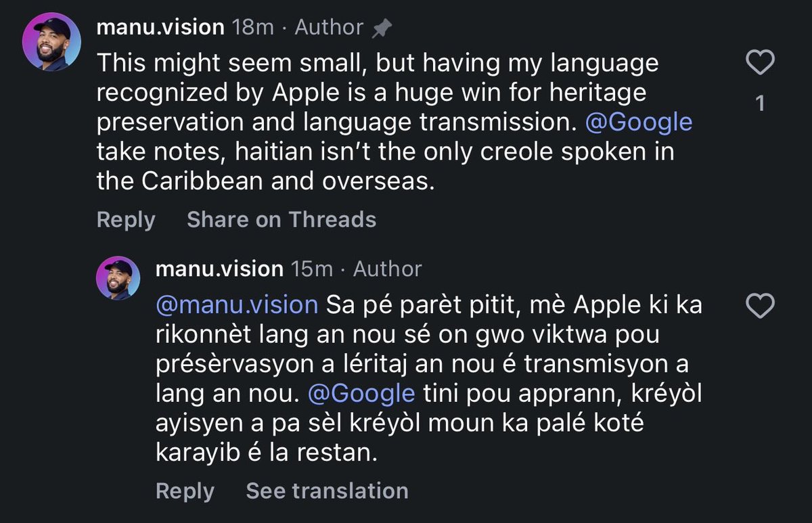Screen dimensions: 812x523
Task: Open manu.vision username on the top comment
Action: (160, 27)
